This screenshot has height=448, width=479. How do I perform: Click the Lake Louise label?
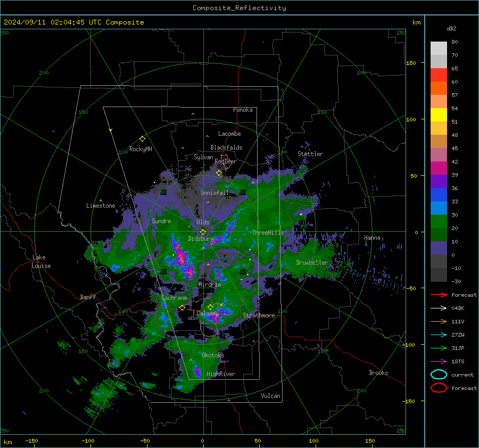tap(41, 262)
